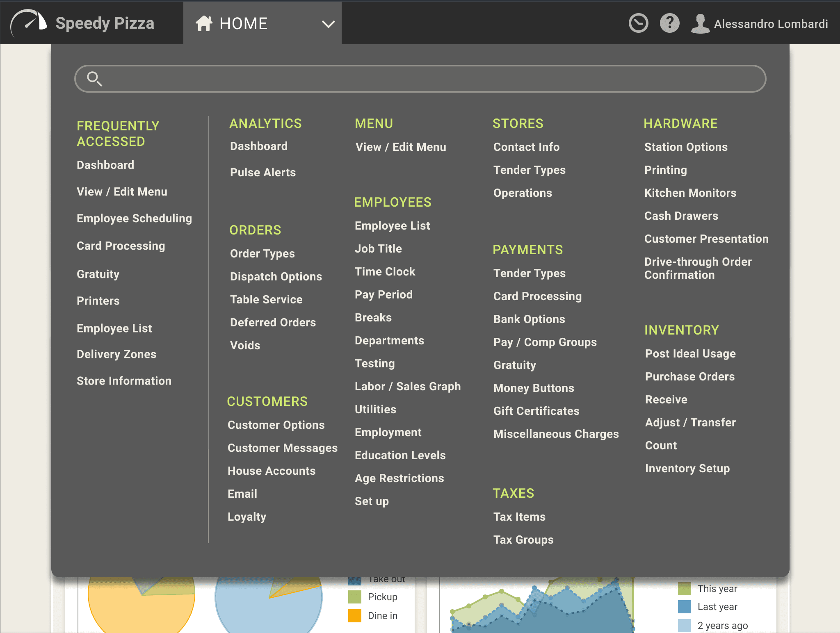
Task: Open Employee Scheduling link
Action: click(134, 219)
